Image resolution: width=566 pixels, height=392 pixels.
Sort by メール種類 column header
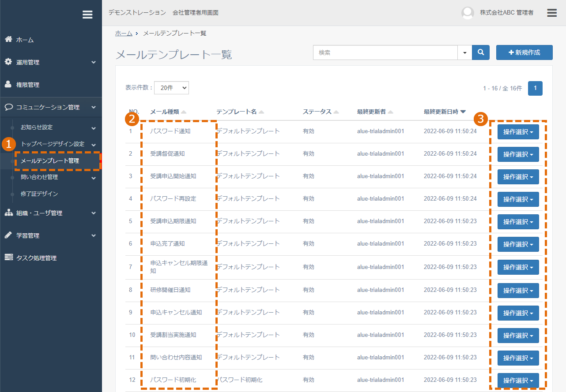164,112
